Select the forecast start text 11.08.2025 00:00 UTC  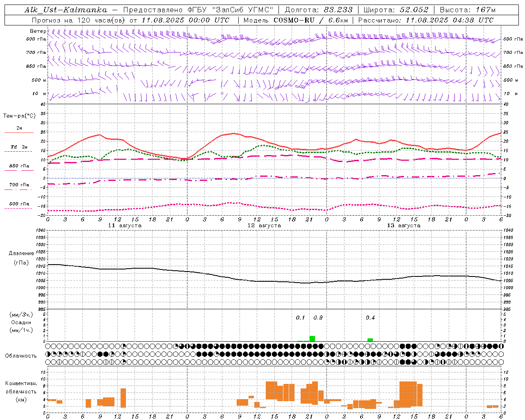(x=185, y=20)
